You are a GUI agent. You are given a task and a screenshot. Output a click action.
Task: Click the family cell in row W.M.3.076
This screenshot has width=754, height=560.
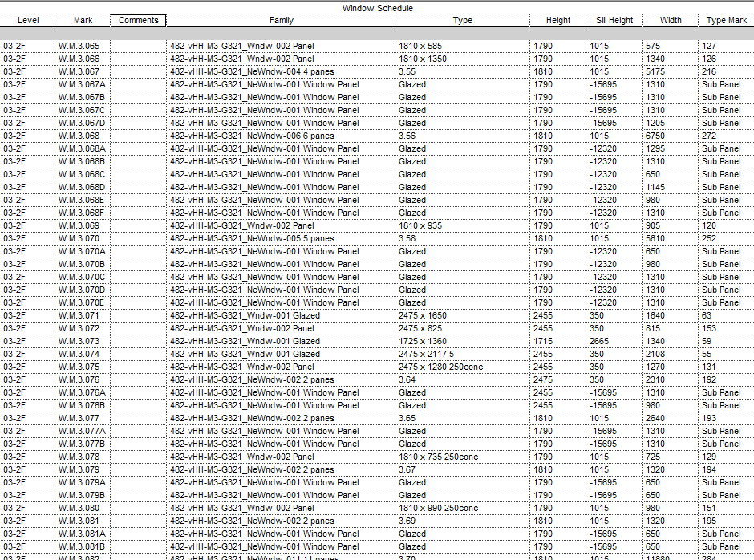coord(281,379)
